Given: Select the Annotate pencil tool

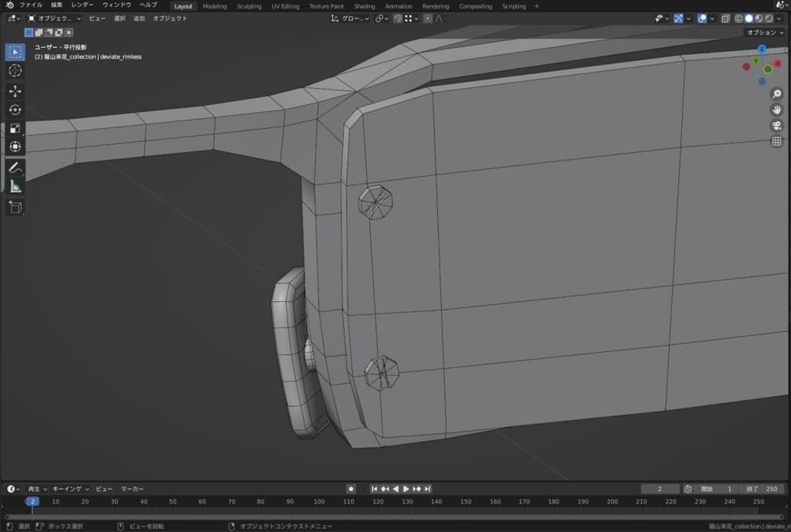Looking at the screenshot, I should click(15, 168).
